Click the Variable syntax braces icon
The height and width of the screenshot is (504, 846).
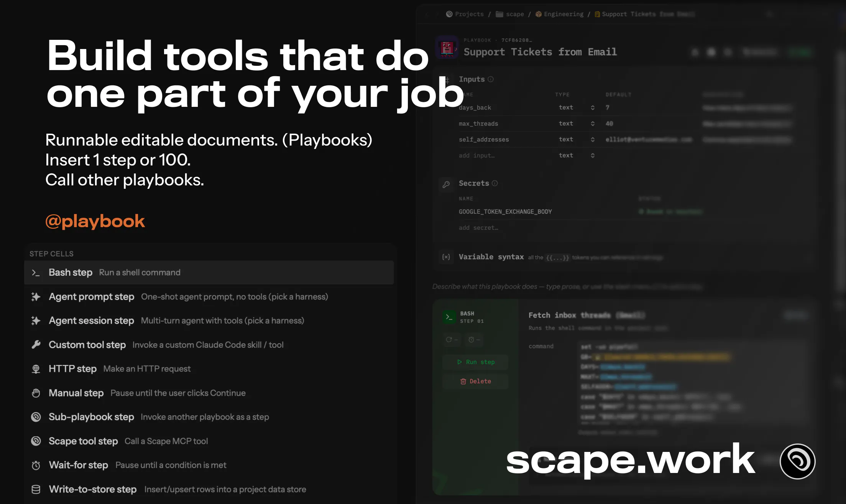click(446, 257)
